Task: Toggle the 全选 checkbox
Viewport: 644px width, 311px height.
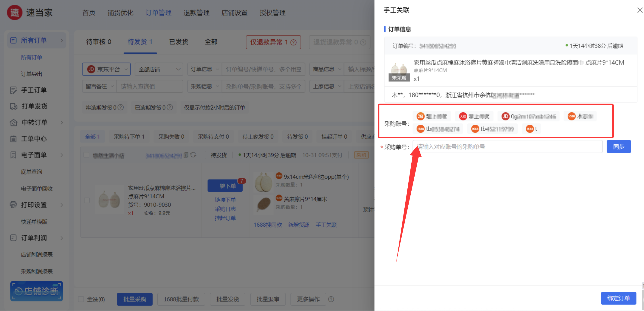Action: [x=81, y=299]
